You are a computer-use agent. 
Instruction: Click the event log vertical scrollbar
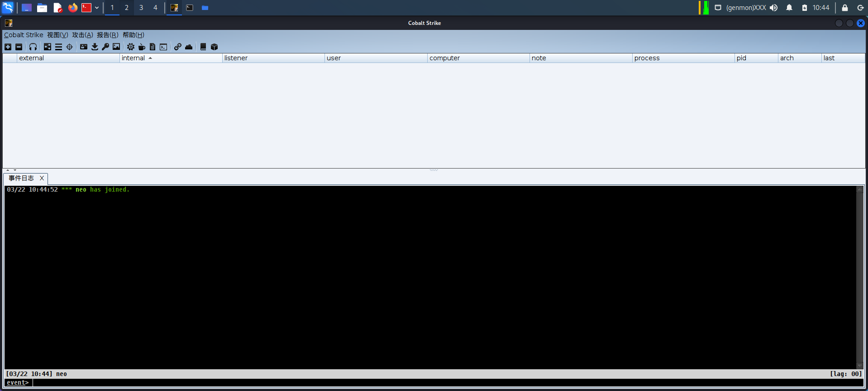point(859,276)
